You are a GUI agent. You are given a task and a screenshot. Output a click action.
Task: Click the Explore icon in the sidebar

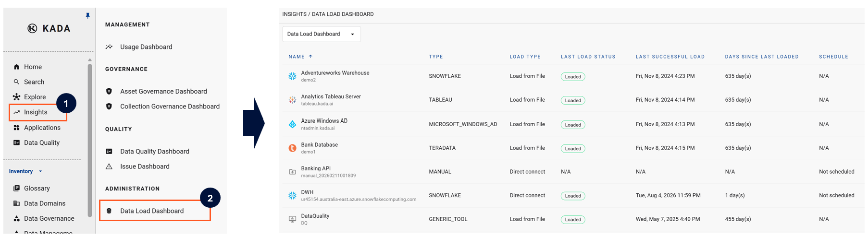[16, 97]
